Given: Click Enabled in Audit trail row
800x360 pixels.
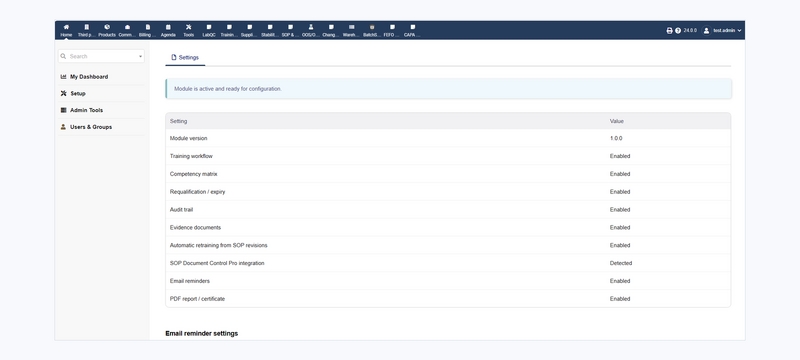Looking at the screenshot, I should coord(620,210).
